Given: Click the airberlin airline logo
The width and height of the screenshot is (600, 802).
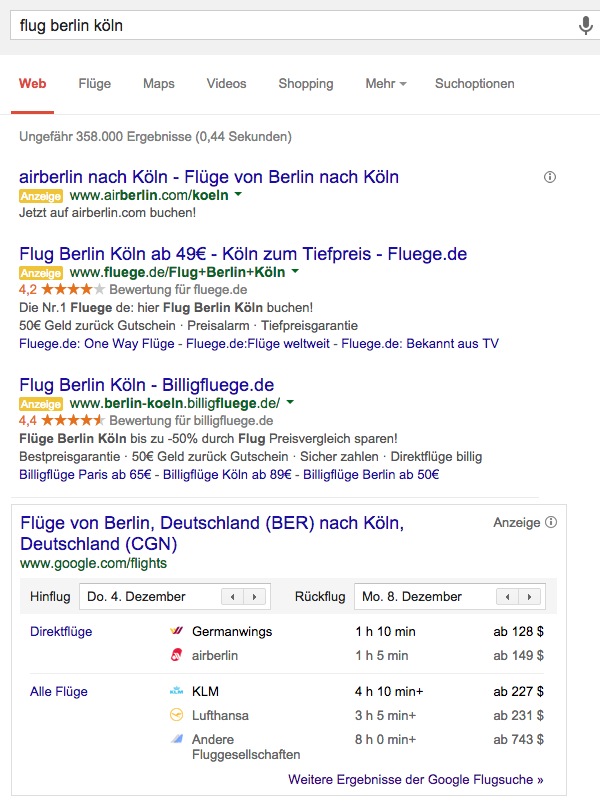Looking at the screenshot, I should click(x=176, y=655).
